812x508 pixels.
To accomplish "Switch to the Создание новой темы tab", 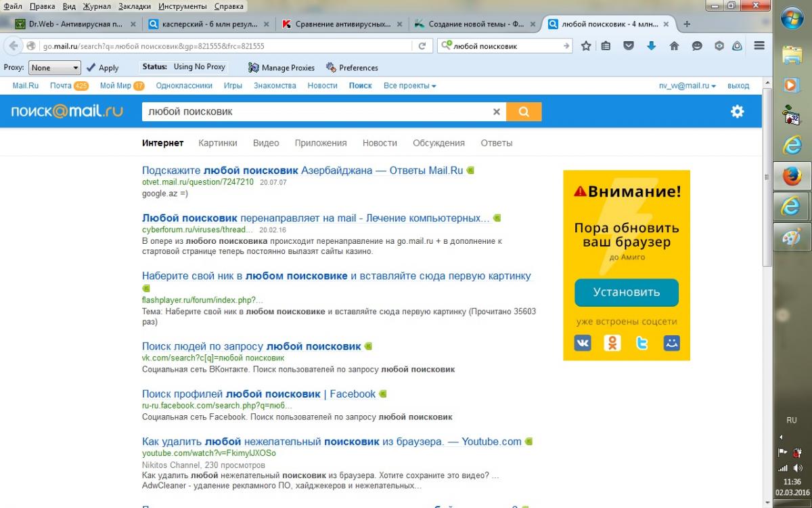I will pyautogui.click(x=475, y=24).
